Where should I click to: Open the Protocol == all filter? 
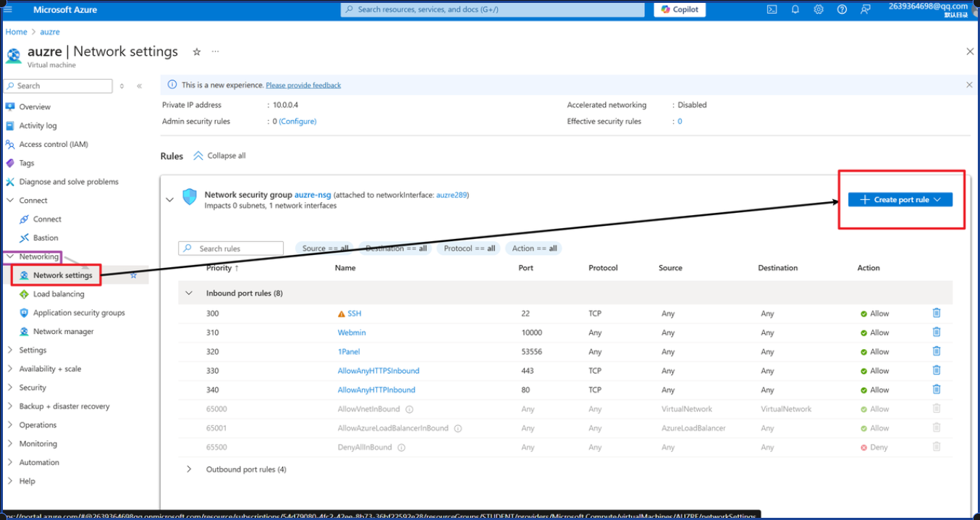[x=469, y=248]
